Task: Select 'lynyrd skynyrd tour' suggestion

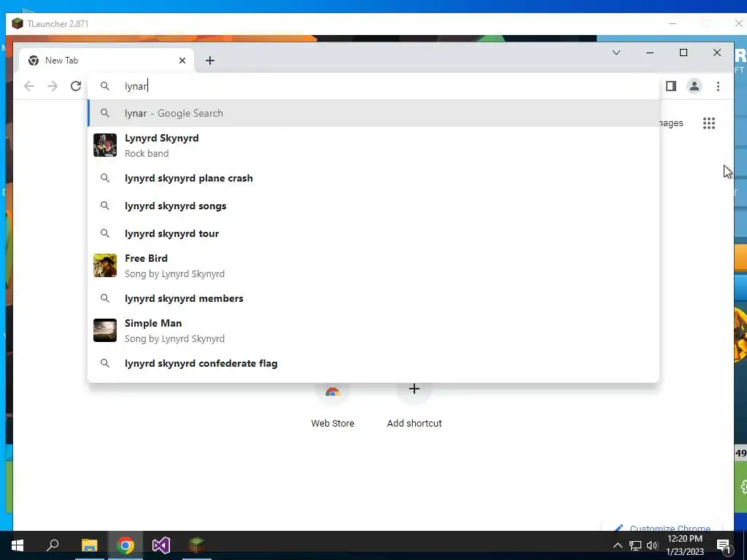Action: point(373,233)
